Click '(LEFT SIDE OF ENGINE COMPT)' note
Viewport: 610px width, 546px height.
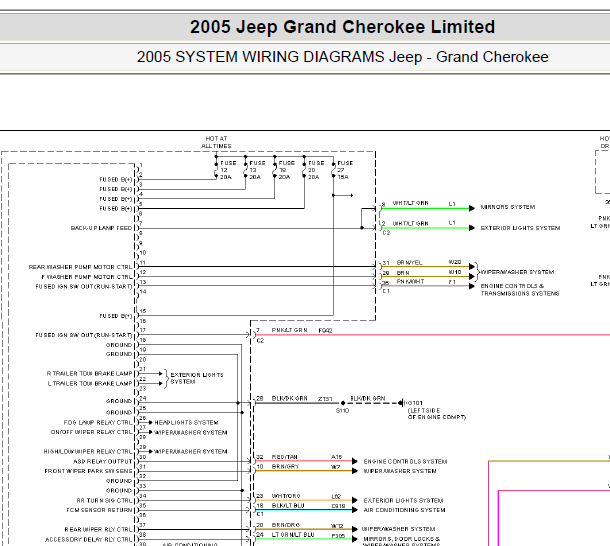(x=436, y=414)
